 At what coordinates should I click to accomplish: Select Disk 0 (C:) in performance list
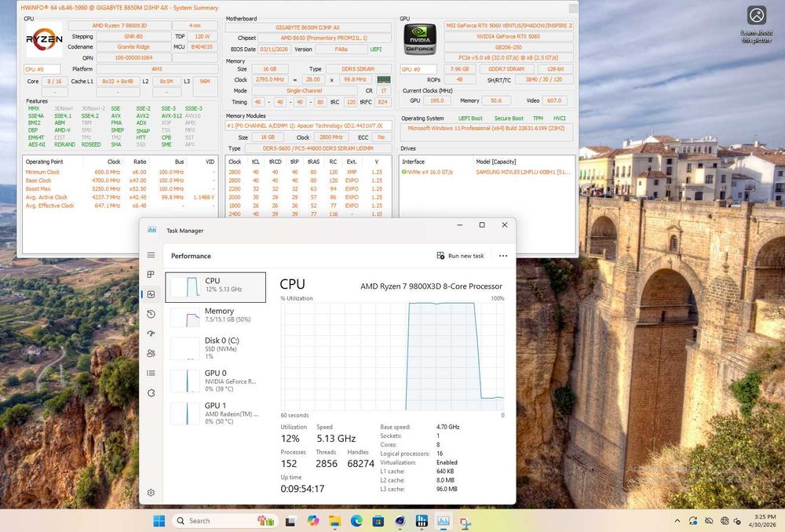(215, 348)
